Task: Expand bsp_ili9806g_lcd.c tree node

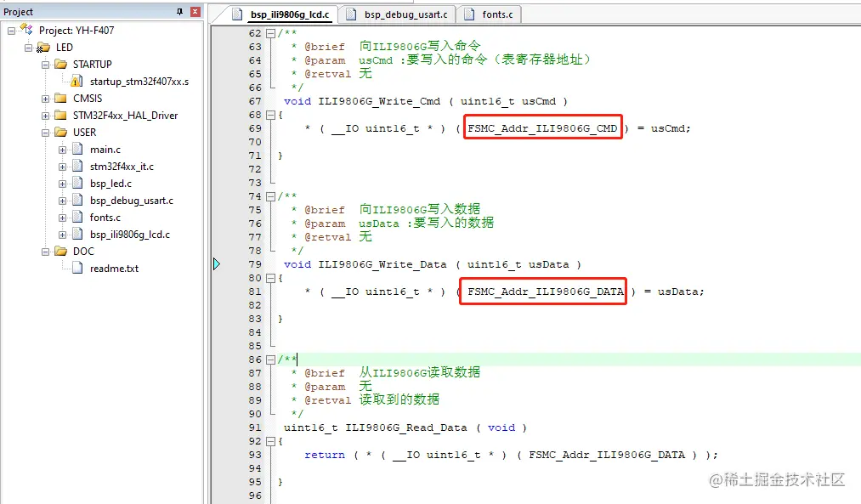Action: click(x=62, y=235)
